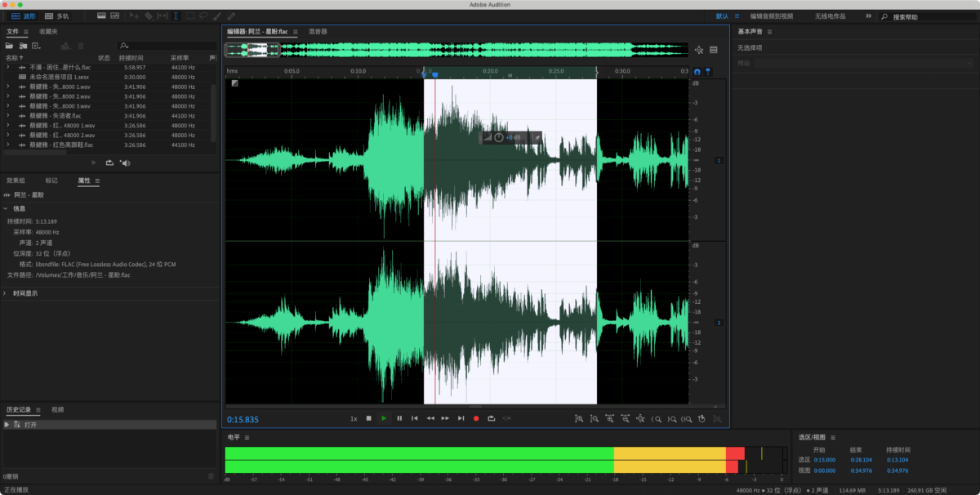
Task: Toggle loop preview in Files panel
Action: point(109,163)
